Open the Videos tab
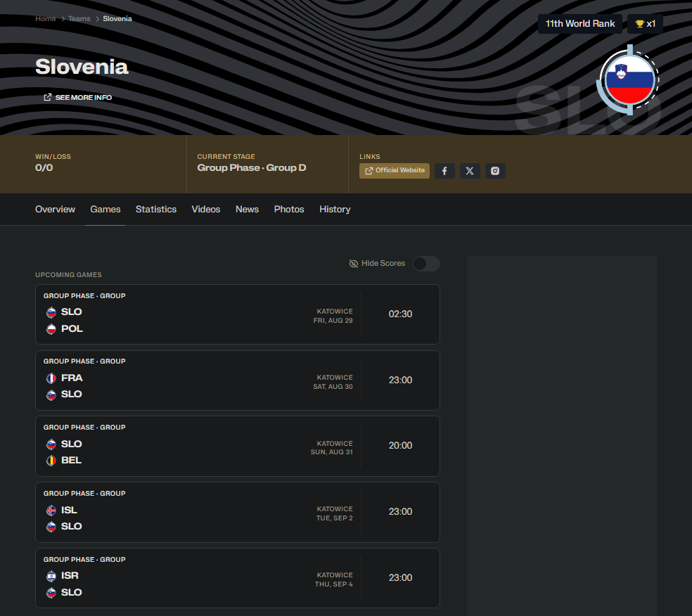This screenshot has width=692, height=616. (x=206, y=210)
